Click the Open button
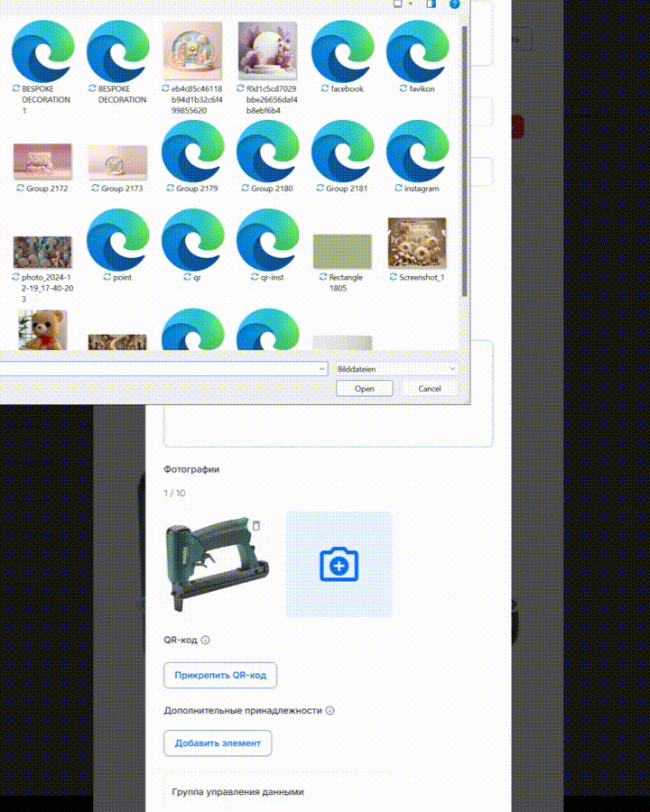Viewport: 650px width, 812px height. [x=365, y=388]
